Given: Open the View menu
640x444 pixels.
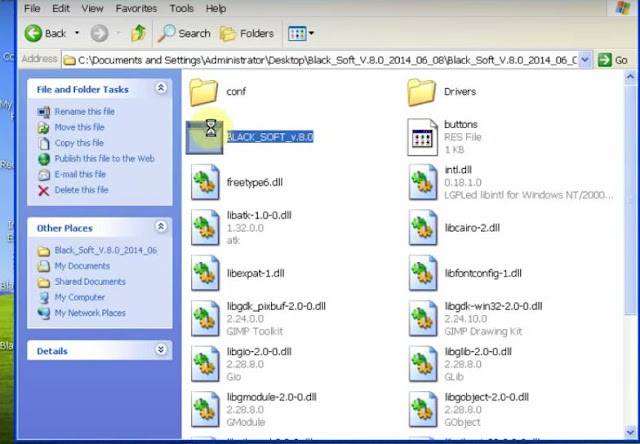Looking at the screenshot, I should 92,8.
